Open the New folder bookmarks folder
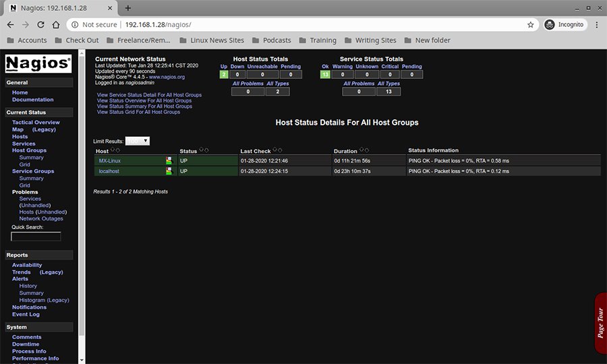Image resolution: width=607 pixels, height=364 pixels. [428, 40]
